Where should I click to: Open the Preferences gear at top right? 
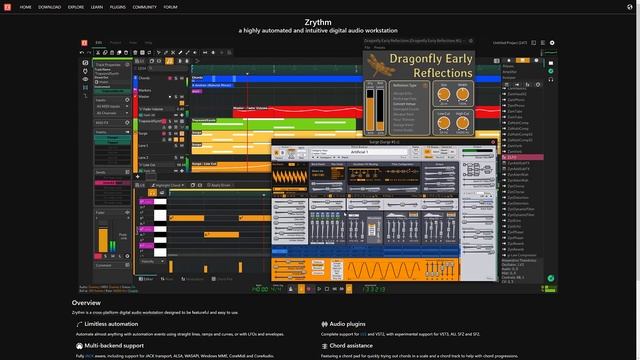pos(552,43)
